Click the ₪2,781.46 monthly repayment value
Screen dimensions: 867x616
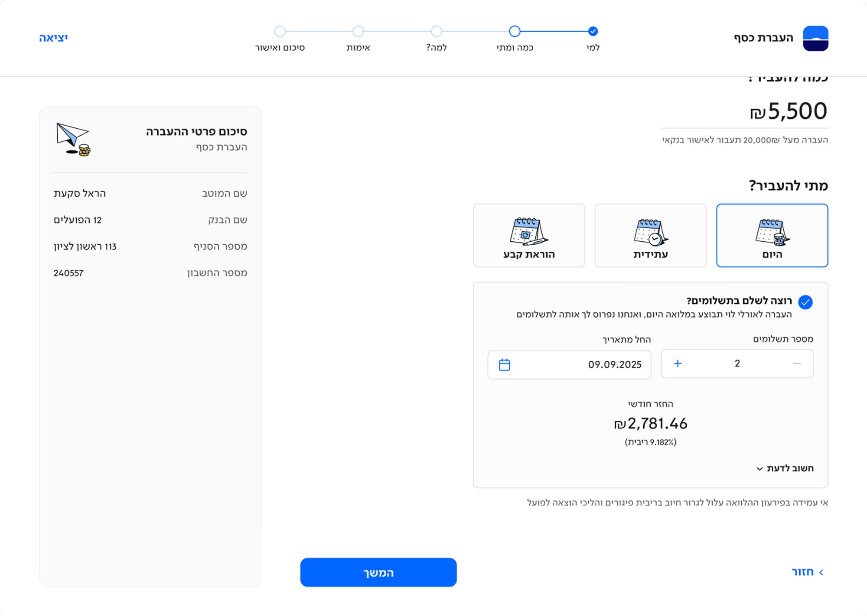[x=651, y=423]
